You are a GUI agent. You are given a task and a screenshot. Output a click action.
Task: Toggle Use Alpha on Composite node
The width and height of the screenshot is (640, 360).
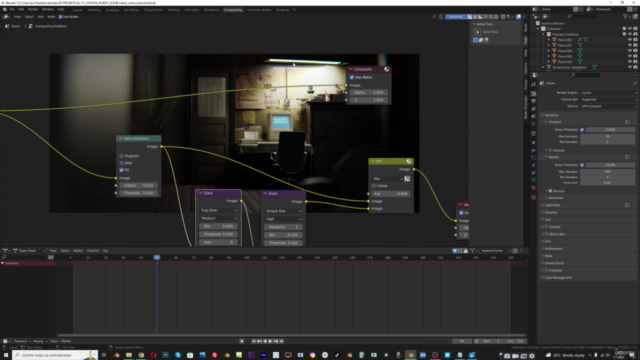point(352,77)
